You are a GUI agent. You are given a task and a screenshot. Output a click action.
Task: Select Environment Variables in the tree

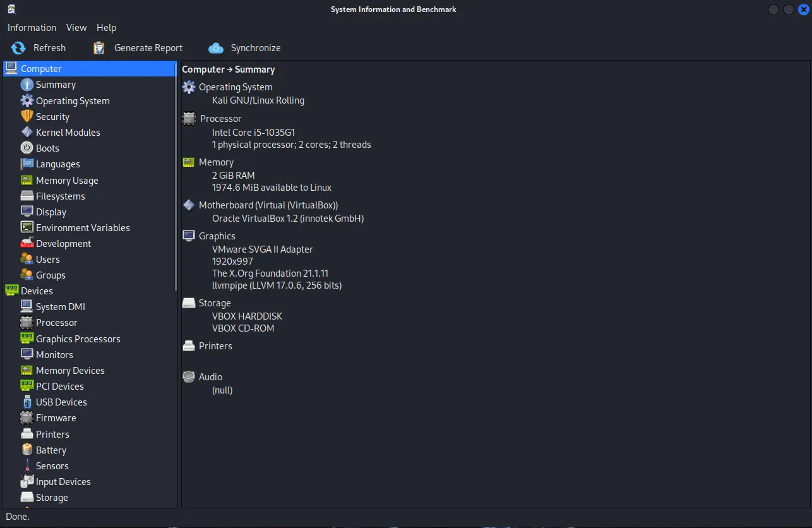tap(83, 227)
